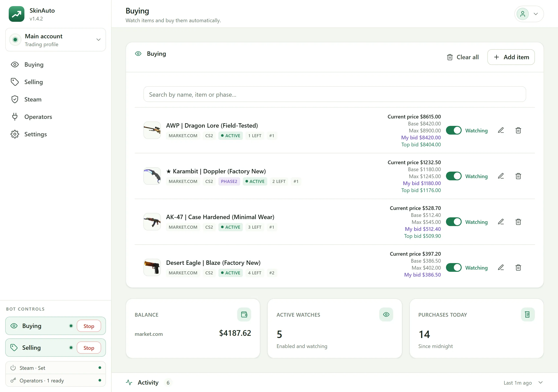Screen dimensions: 558x392
Task: Open the Main account profile dropdown
Action: [56, 40]
